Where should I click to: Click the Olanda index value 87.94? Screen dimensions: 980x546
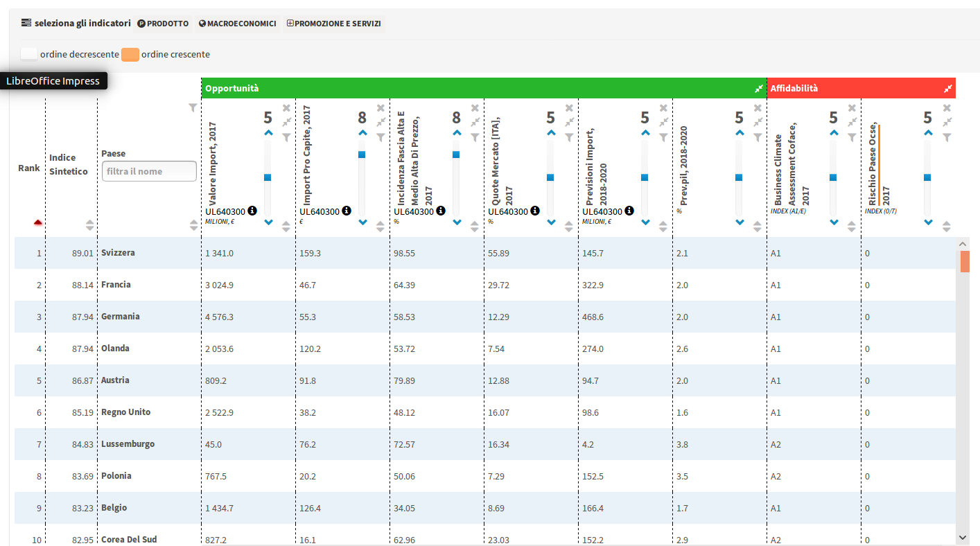(82, 349)
